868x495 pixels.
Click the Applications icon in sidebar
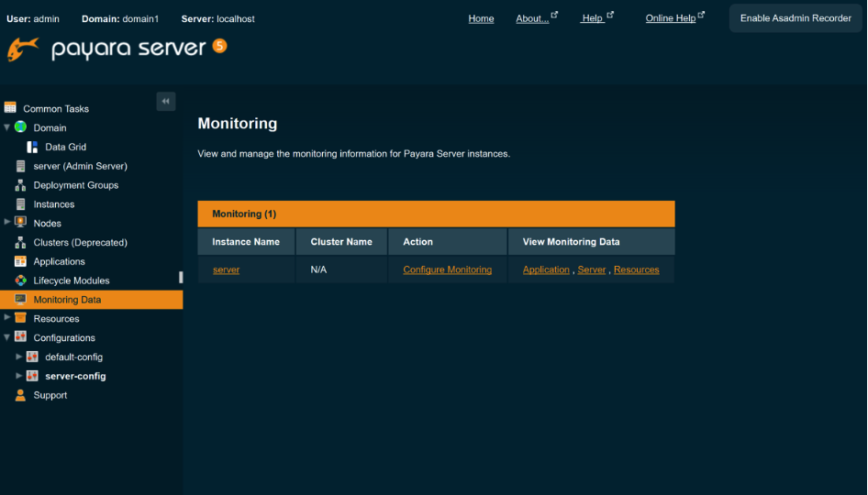(x=20, y=261)
